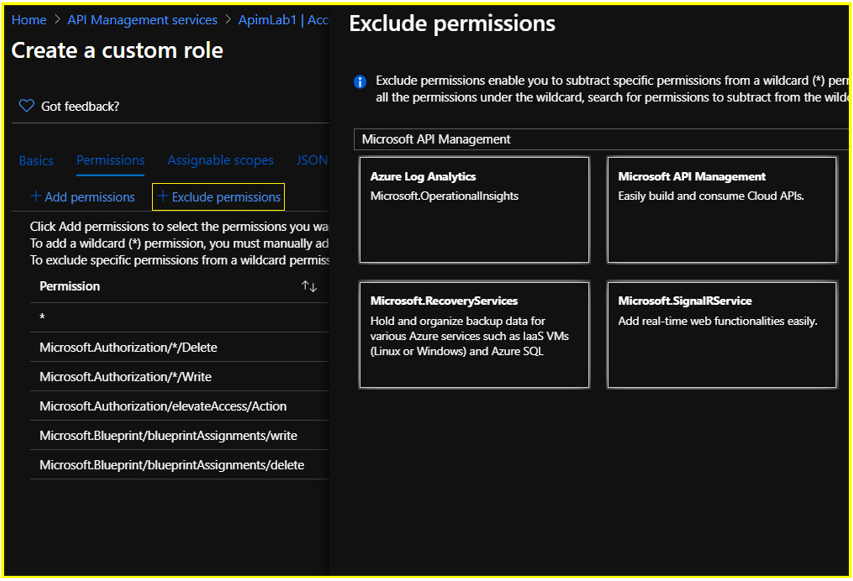
Task: Click the plus icon beside Exclude permissions
Action: coord(162,196)
